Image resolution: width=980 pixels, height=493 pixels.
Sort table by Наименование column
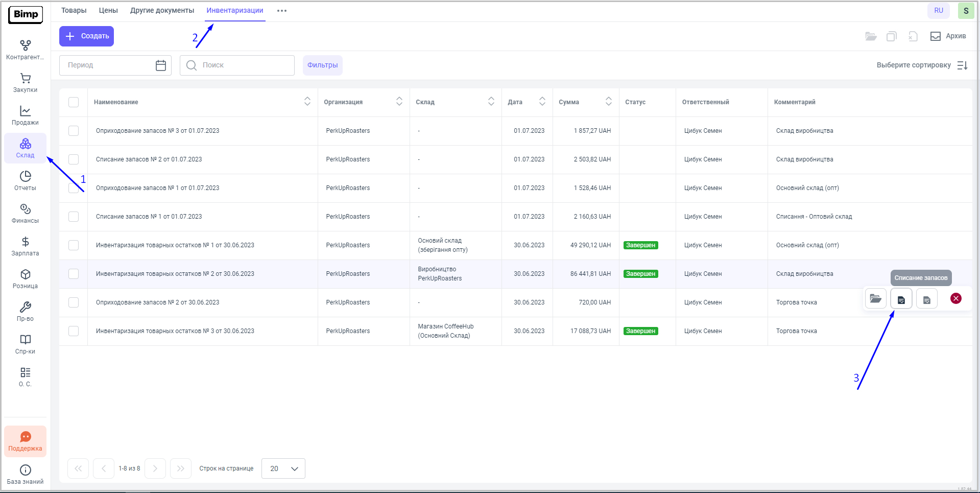[x=307, y=102]
